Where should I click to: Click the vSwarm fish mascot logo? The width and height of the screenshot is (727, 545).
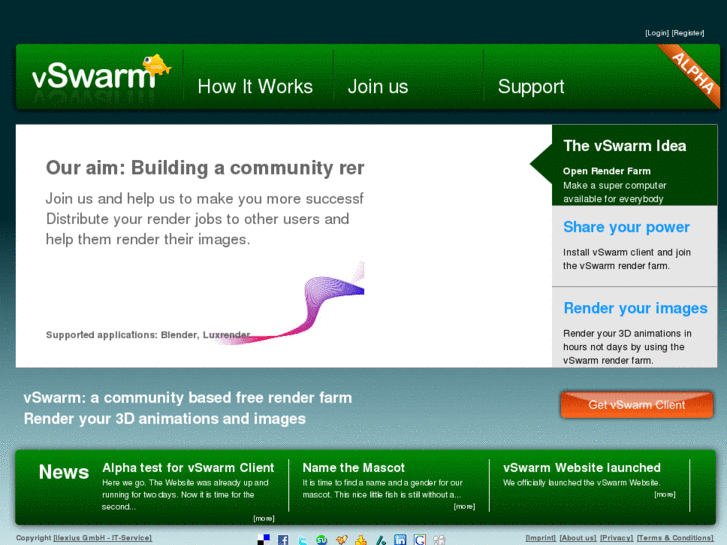point(157,65)
